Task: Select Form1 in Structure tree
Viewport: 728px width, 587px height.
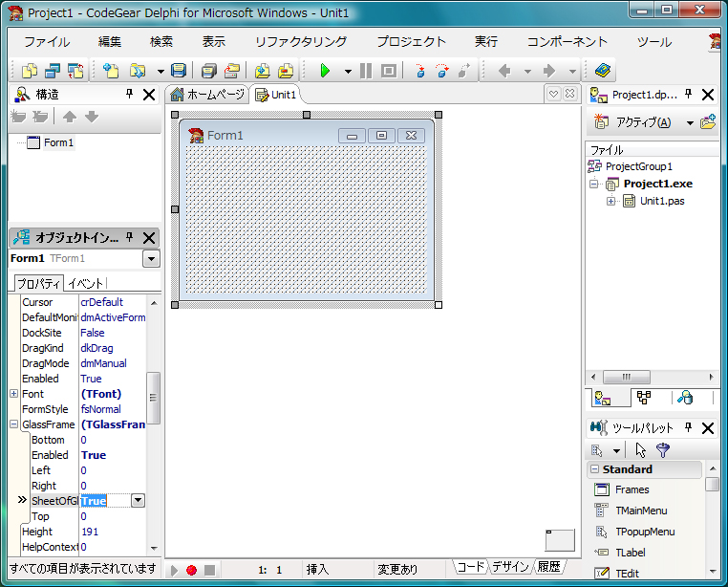Action: click(x=58, y=142)
